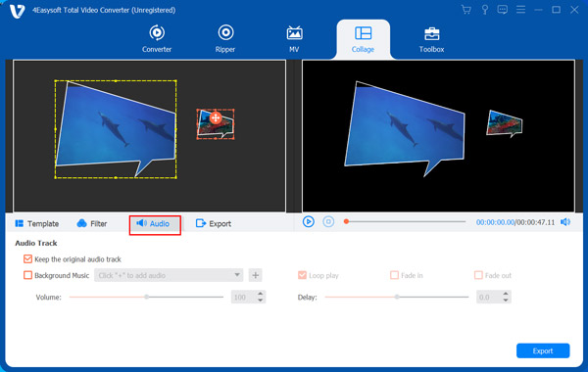Click the shopping cart icon
Screen dimensions: 588x372
pyautogui.click(x=466, y=10)
